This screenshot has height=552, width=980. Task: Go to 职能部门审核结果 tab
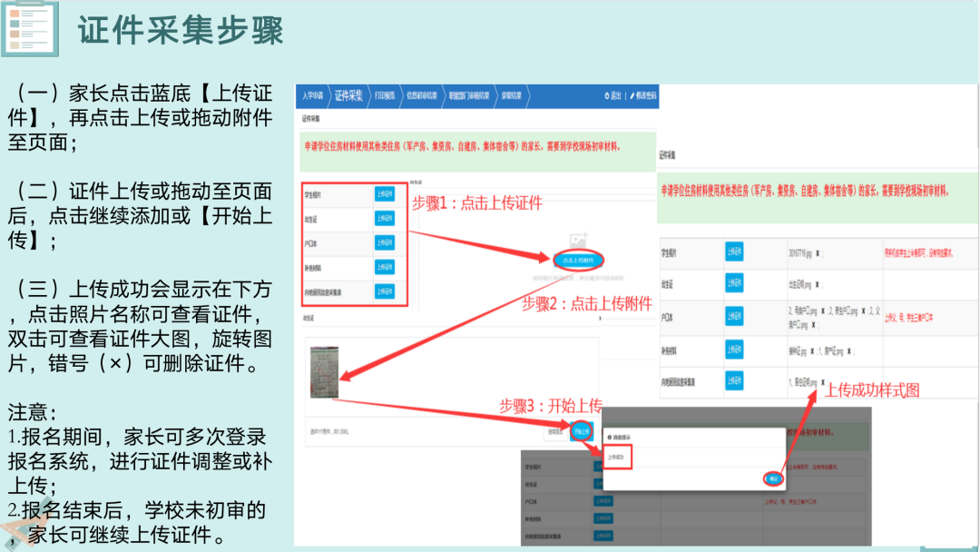469,95
